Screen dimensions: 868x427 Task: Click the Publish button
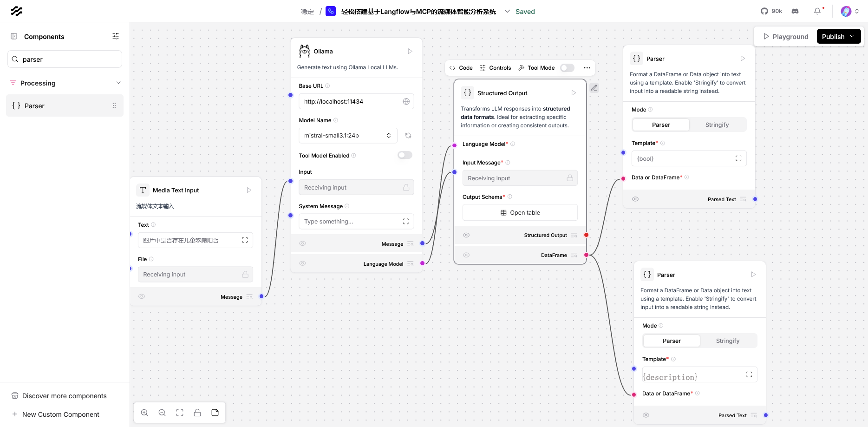pos(839,36)
